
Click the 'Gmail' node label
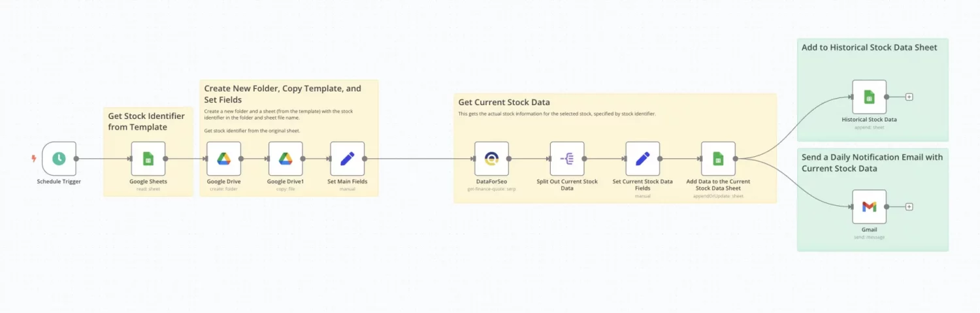click(x=869, y=230)
